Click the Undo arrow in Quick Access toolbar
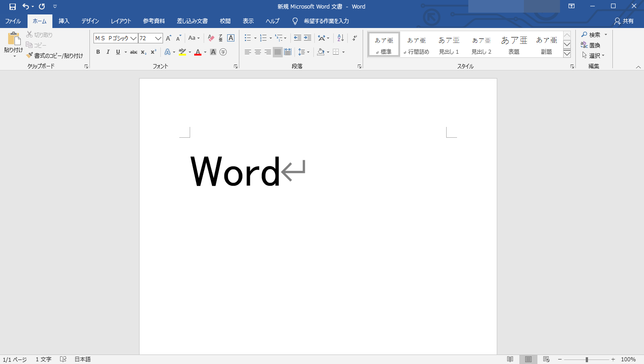This screenshot has height=364, width=644. point(26,7)
